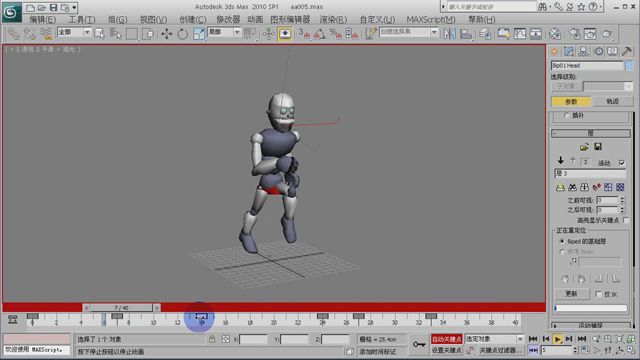Open the 渲染(R) menu
Image resolution: width=640 pixels, height=360 pixels.
(333, 19)
